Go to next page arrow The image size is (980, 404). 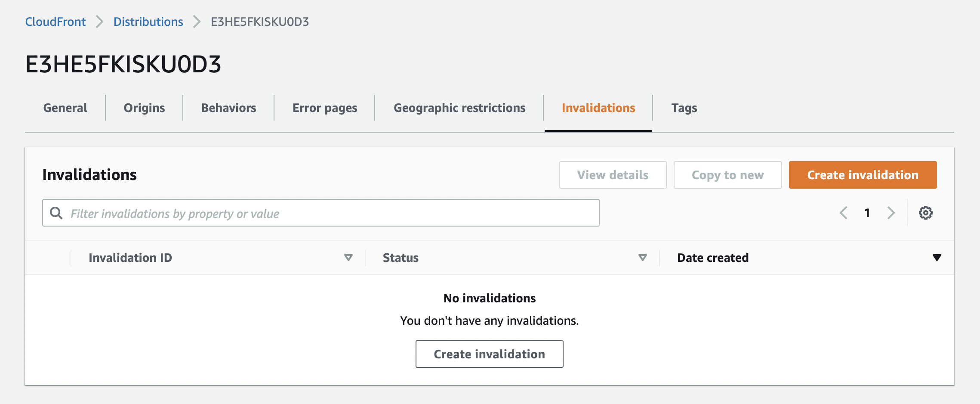coord(891,213)
